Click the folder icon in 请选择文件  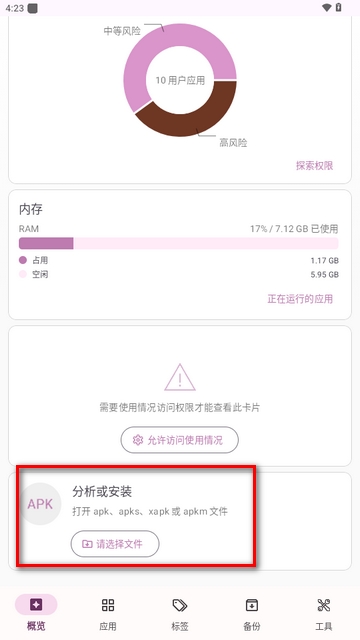pos(87,544)
